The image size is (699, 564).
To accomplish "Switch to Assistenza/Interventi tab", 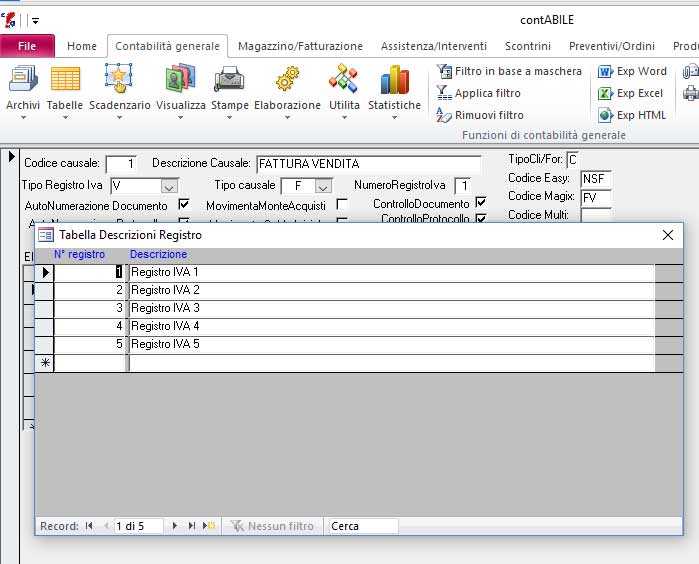I will 434,46.
